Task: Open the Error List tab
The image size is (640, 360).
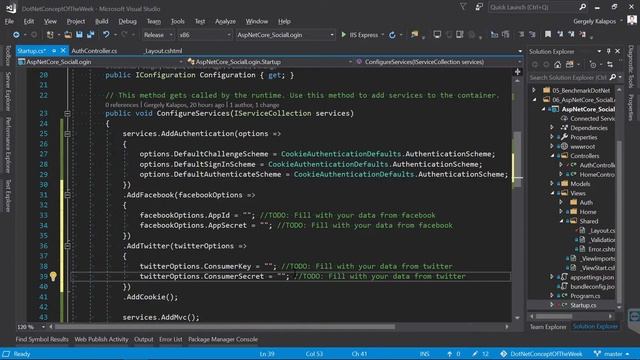Action: (x=171, y=339)
